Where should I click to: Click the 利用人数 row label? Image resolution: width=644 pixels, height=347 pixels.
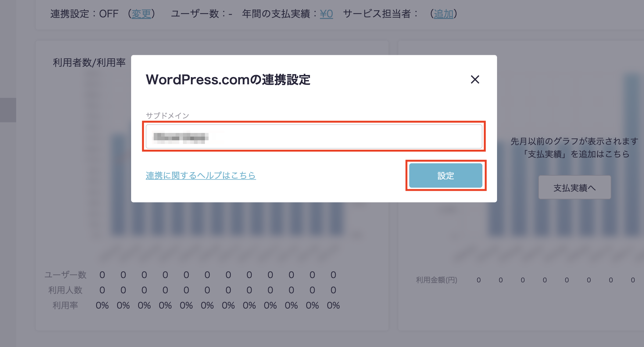coord(66,290)
